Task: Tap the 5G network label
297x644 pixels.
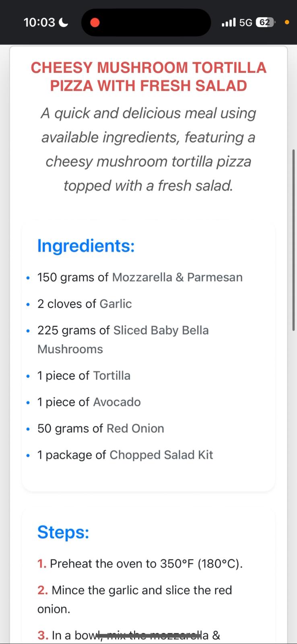Action: (245, 22)
